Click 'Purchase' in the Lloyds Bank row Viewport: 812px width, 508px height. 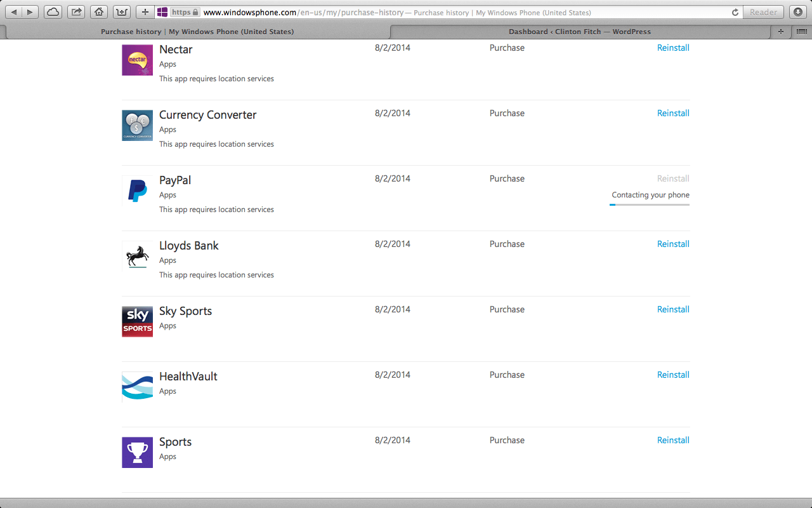507,244
